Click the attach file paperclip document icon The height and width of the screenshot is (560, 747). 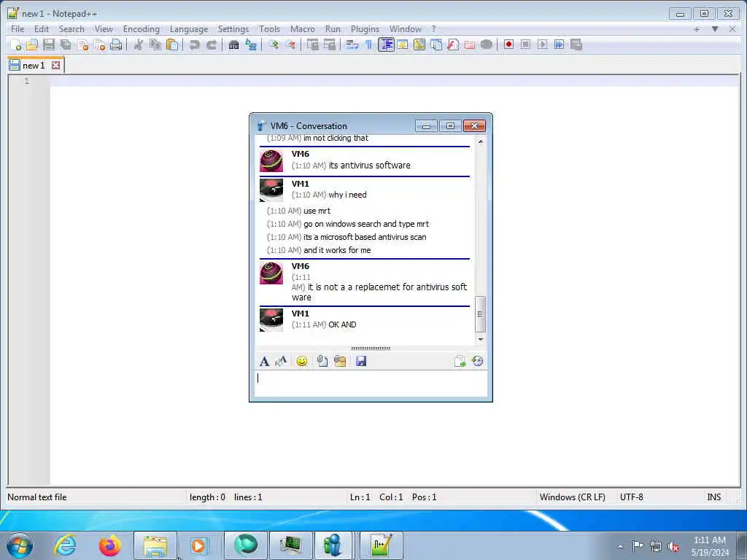pos(322,362)
